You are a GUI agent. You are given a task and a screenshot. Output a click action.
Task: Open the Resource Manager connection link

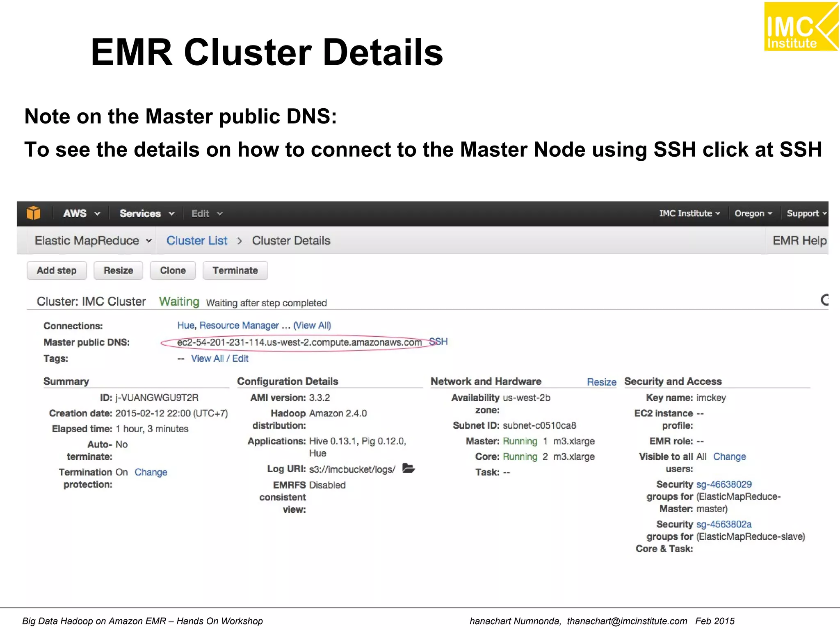(239, 325)
